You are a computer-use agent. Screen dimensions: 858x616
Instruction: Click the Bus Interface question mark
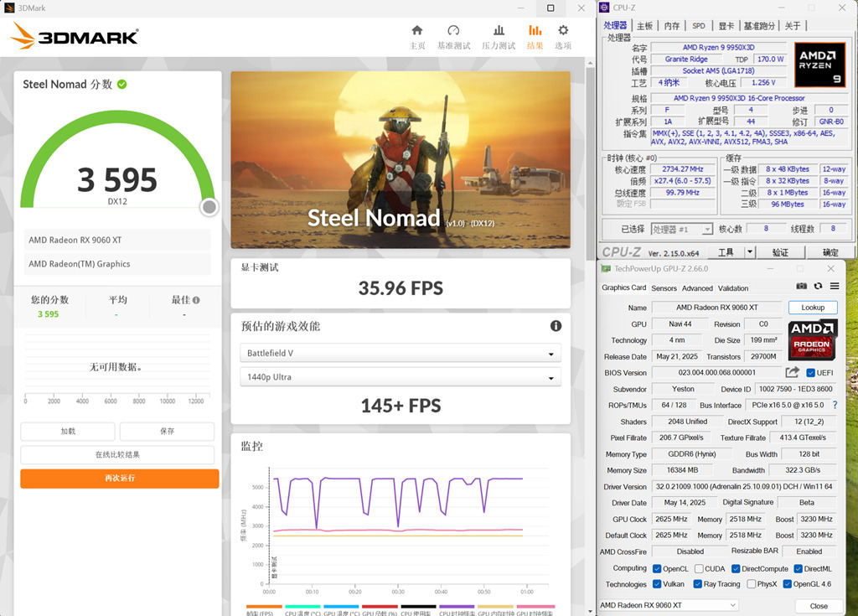coord(835,405)
